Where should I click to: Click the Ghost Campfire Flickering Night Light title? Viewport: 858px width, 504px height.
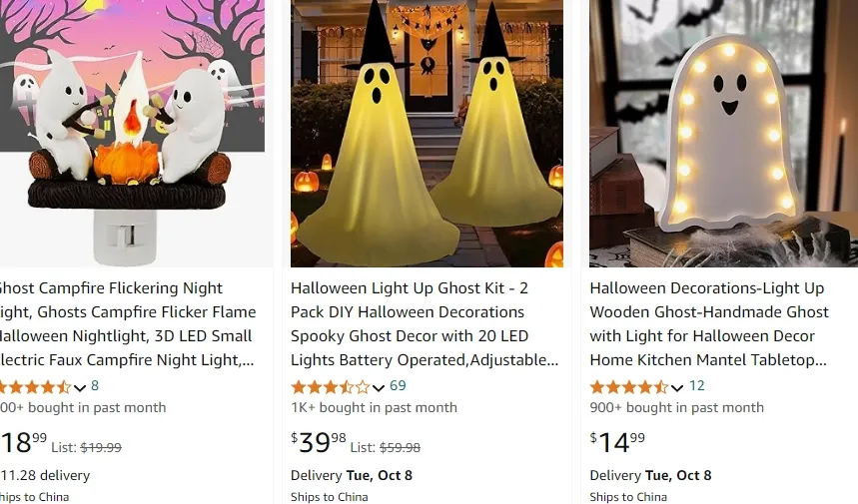[x=127, y=323]
